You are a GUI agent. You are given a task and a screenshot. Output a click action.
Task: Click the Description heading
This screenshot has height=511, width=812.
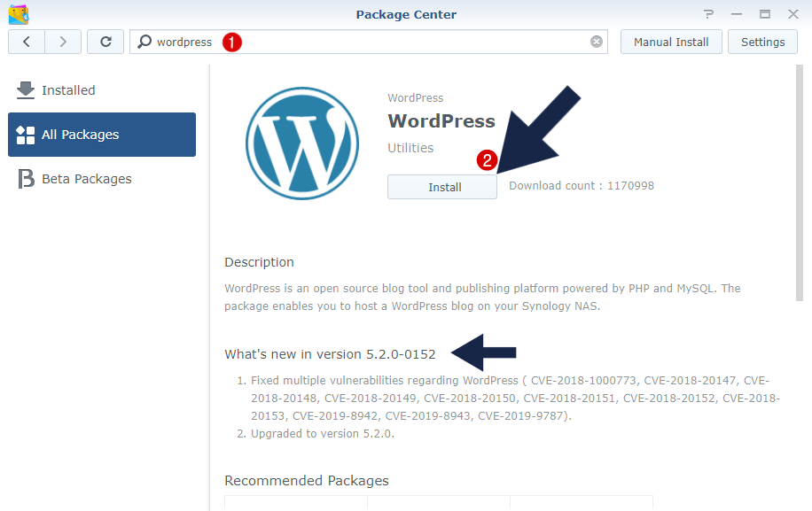click(x=259, y=262)
